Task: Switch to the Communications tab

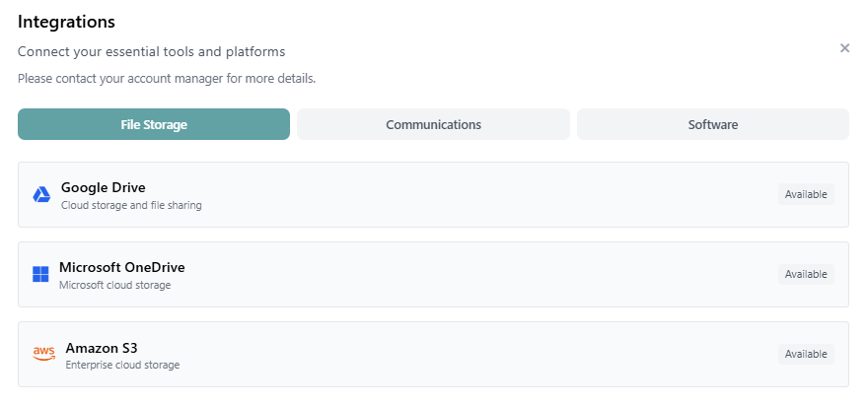Action: coord(433,124)
